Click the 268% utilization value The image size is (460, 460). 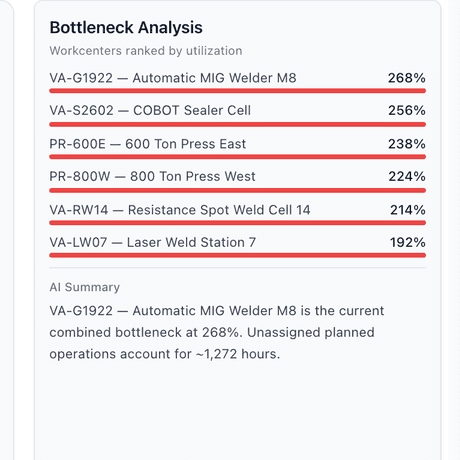[407, 78]
